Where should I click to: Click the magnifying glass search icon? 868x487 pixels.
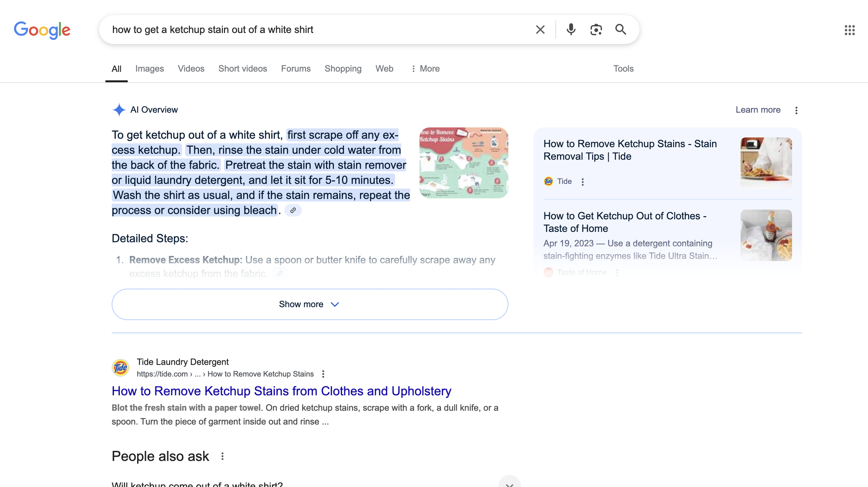point(620,30)
